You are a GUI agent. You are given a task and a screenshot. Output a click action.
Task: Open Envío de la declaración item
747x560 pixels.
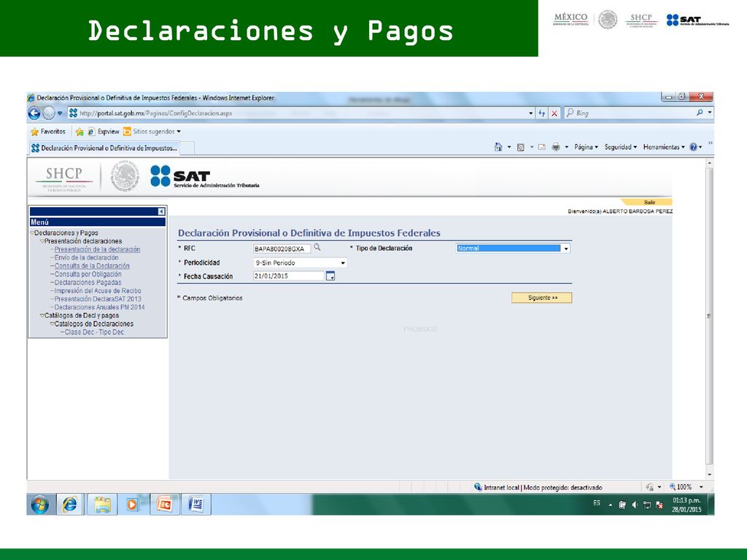tap(86, 257)
